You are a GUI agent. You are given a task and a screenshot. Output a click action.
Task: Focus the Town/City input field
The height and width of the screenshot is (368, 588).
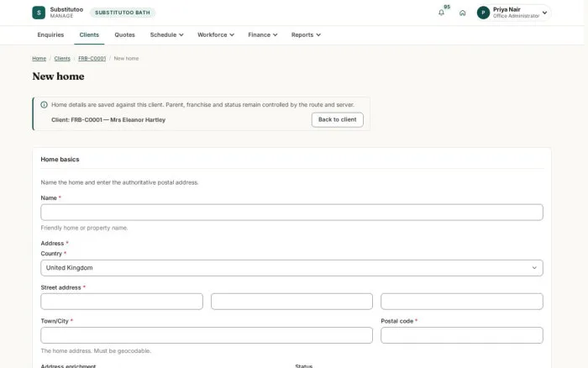[x=207, y=335]
